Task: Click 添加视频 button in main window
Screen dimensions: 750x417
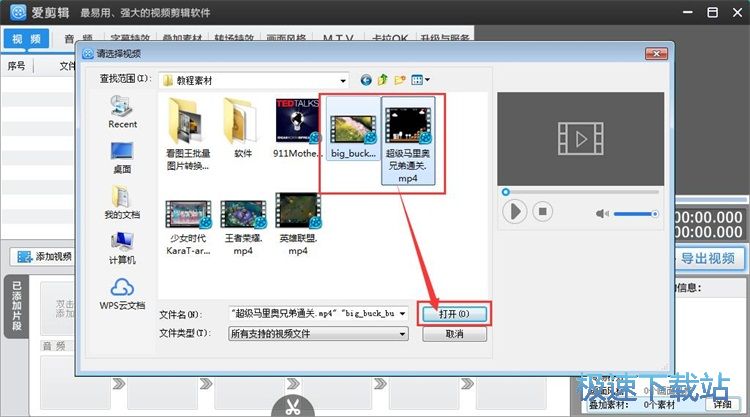Action: click(x=44, y=257)
